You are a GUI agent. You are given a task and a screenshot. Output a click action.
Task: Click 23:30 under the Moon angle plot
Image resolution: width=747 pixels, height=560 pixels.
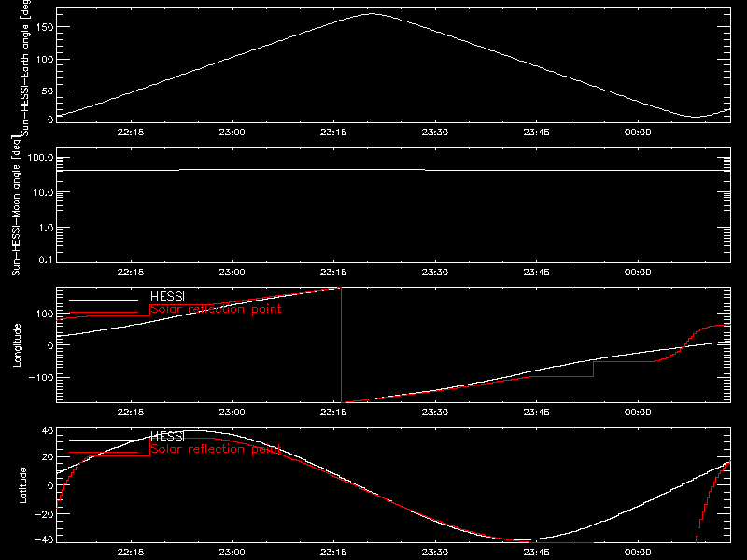(435, 272)
